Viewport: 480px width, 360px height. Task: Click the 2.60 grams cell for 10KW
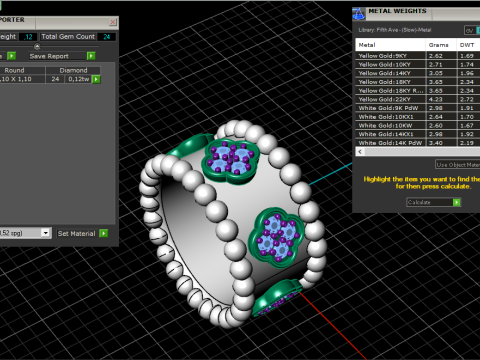tap(441, 125)
